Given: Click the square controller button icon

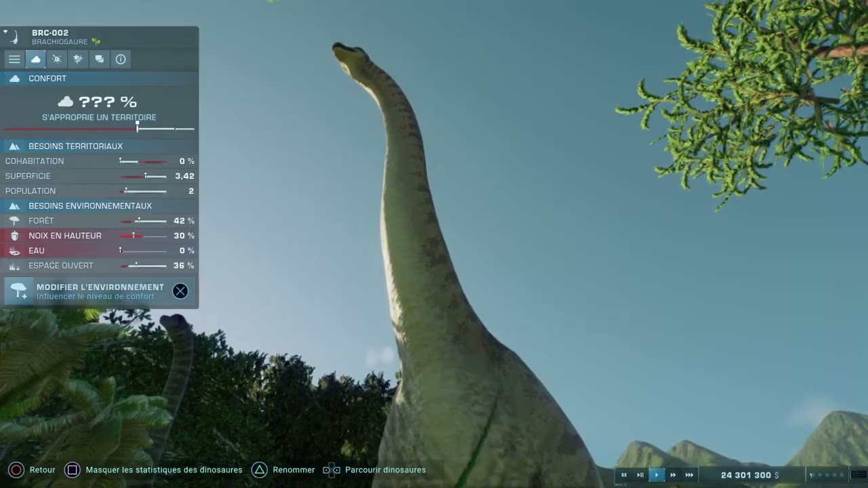Looking at the screenshot, I should [x=72, y=470].
